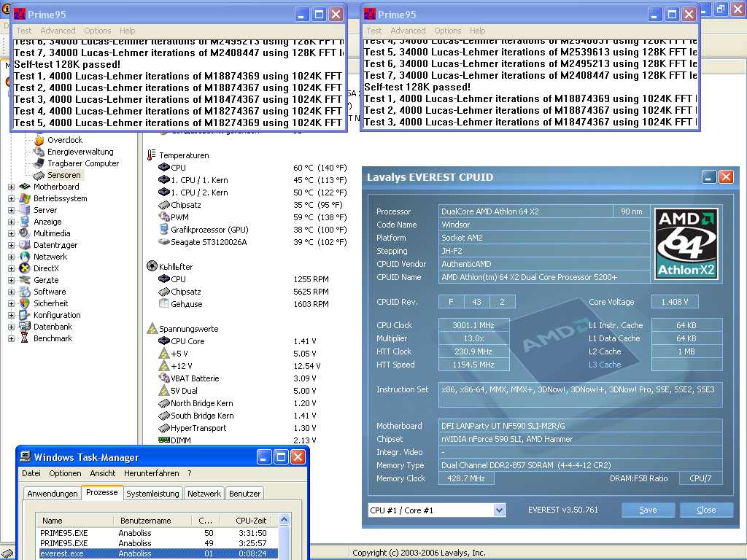The height and width of the screenshot is (560, 747).
Task: Select the Software tree item
Action: click(50, 292)
